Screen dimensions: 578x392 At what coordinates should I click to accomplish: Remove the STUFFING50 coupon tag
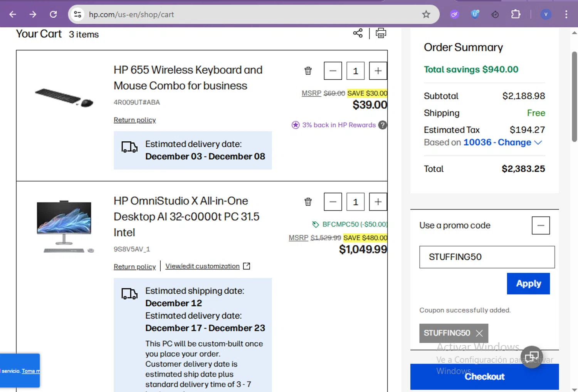click(x=479, y=333)
